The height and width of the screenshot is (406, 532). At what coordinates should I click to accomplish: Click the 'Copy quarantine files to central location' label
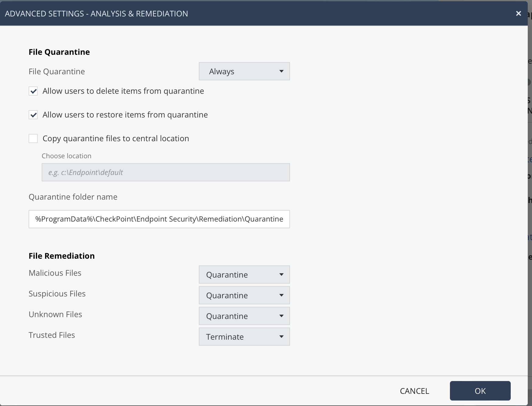tap(116, 138)
